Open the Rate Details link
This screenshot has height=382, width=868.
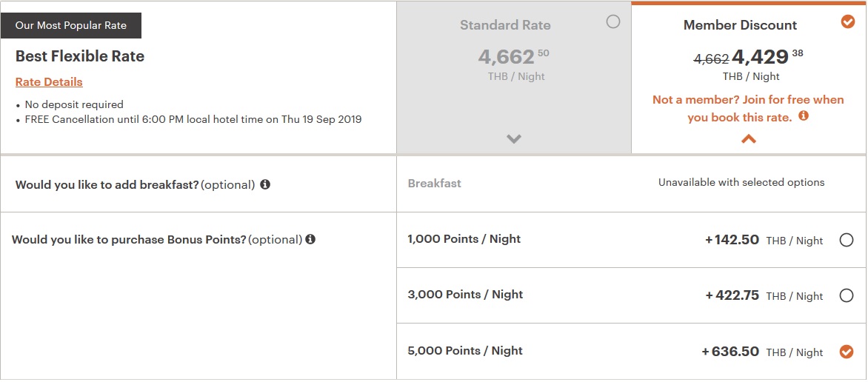pos(49,82)
